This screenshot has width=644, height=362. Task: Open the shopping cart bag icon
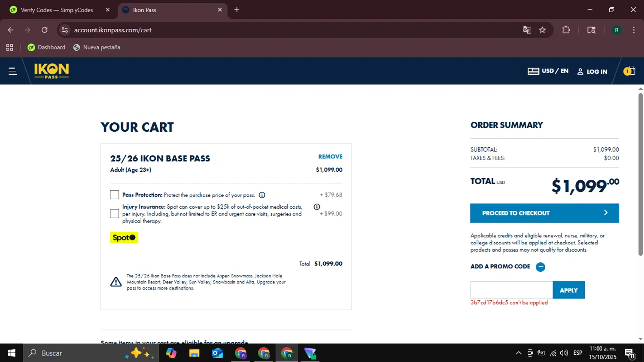(629, 71)
